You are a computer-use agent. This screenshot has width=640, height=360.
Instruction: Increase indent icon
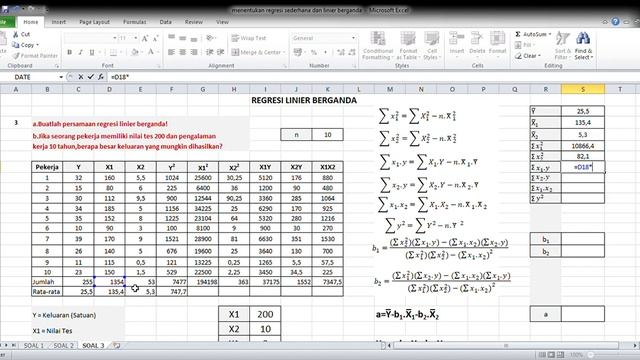pos(221,52)
